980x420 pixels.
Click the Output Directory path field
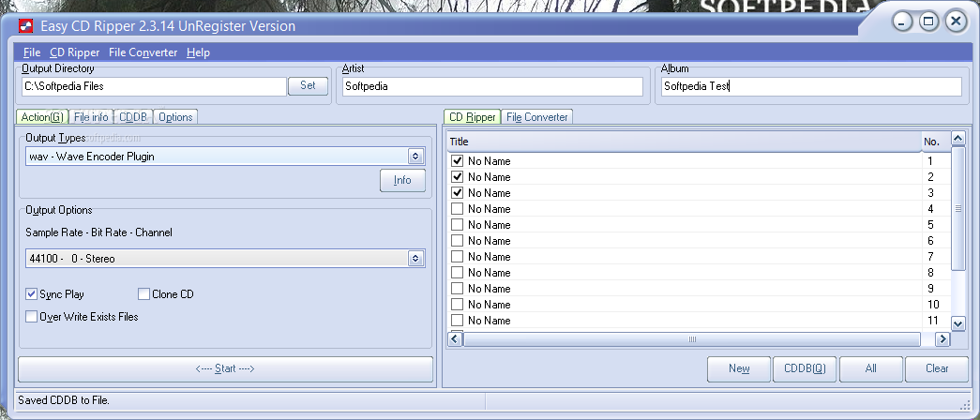point(154,86)
